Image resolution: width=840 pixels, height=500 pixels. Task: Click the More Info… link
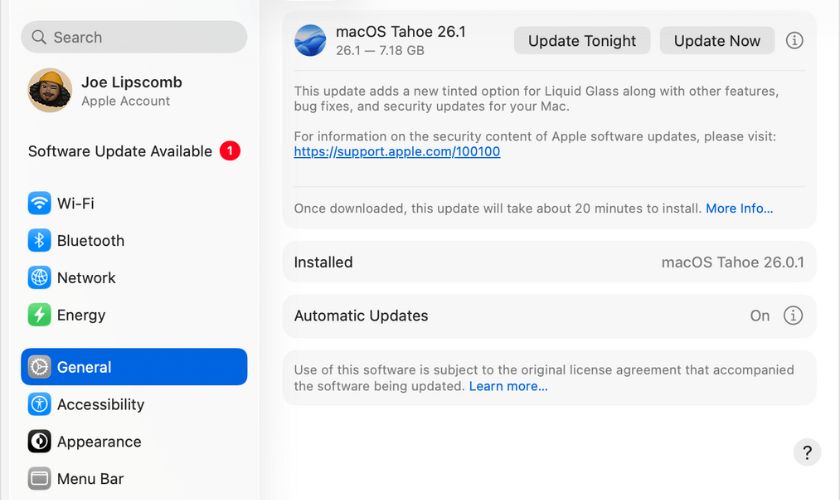coord(739,208)
